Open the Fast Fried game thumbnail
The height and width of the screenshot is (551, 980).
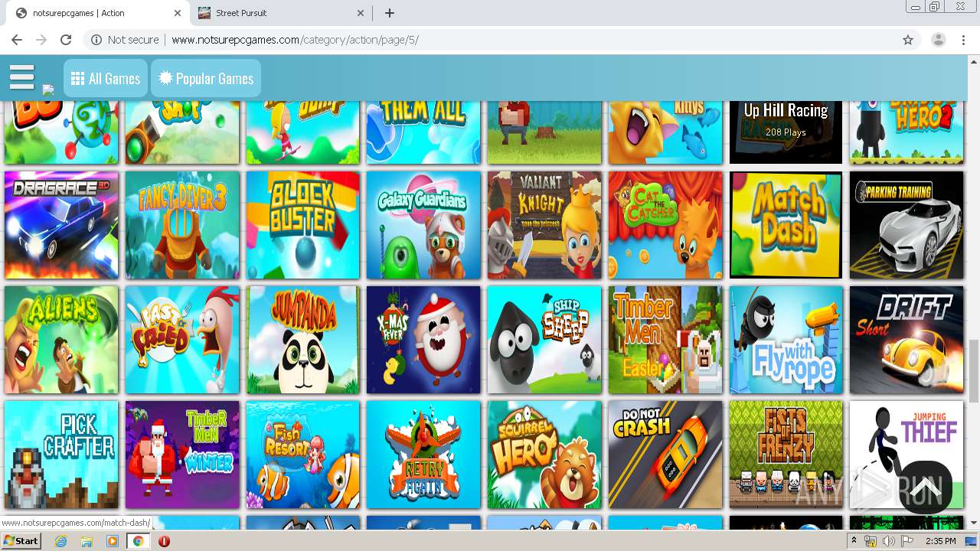pos(182,340)
